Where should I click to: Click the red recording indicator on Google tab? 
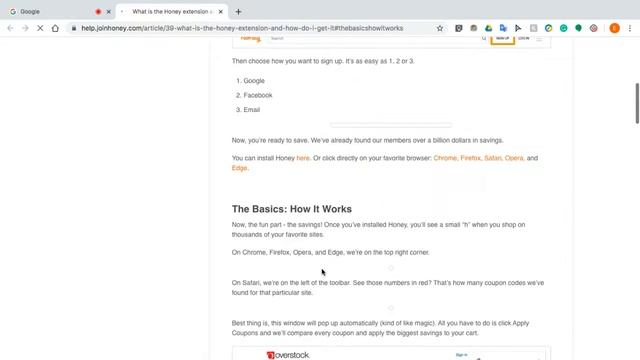pos(98,12)
